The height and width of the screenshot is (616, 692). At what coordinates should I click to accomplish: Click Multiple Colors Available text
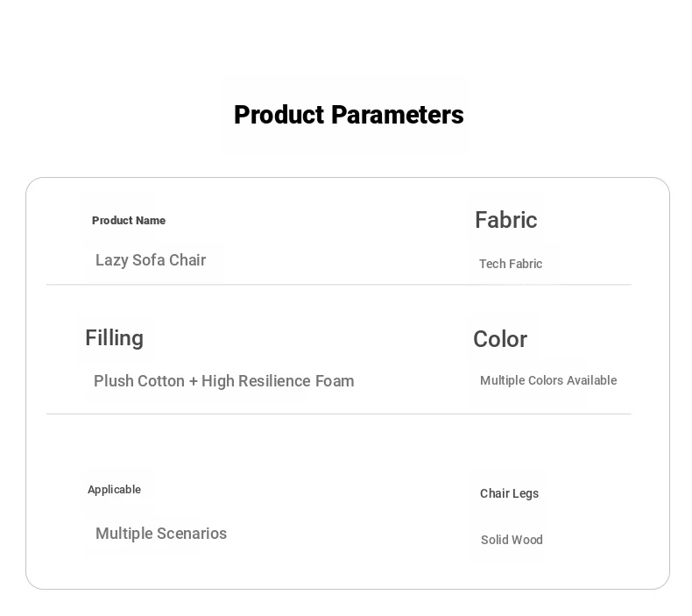pyautogui.click(x=548, y=380)
